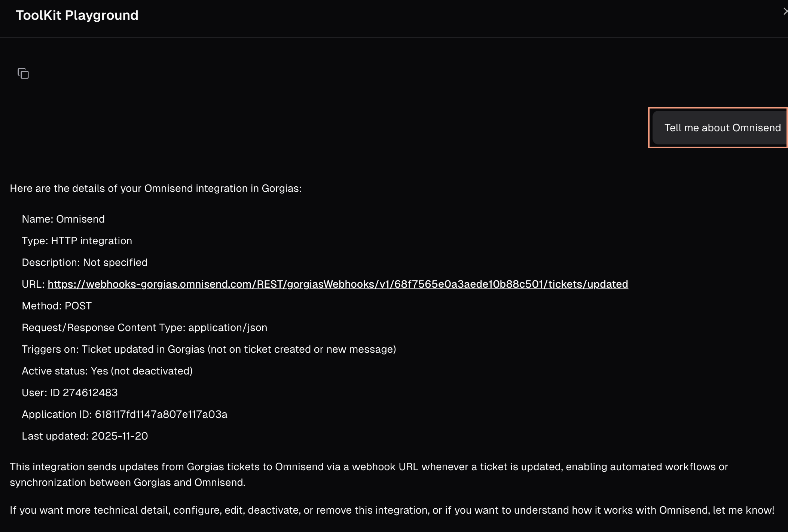Click the Request/Response Content Type line

[144, 328]
